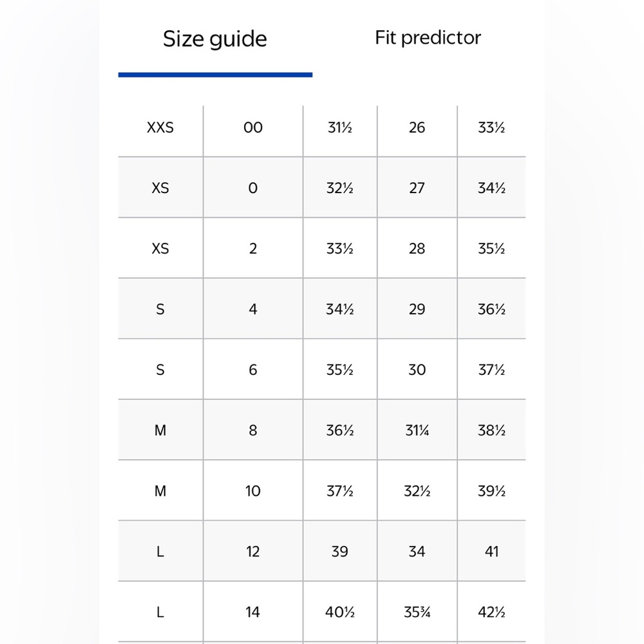Click numeric size 2 cell
This screenshot has height=644, width=644.
pyautogui.click(x=253, y=249)
